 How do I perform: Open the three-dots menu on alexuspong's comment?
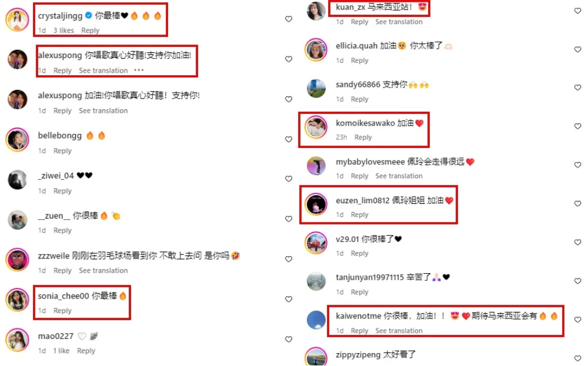point(139,70)
